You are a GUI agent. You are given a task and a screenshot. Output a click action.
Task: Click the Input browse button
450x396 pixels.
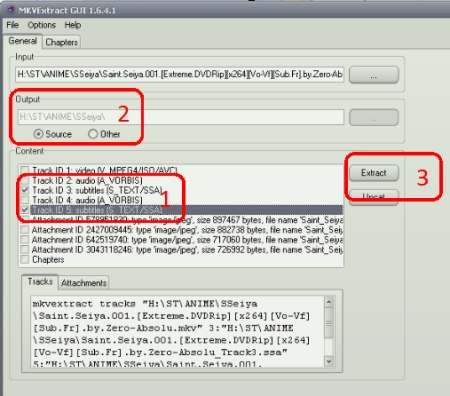(x=374, y=75)
